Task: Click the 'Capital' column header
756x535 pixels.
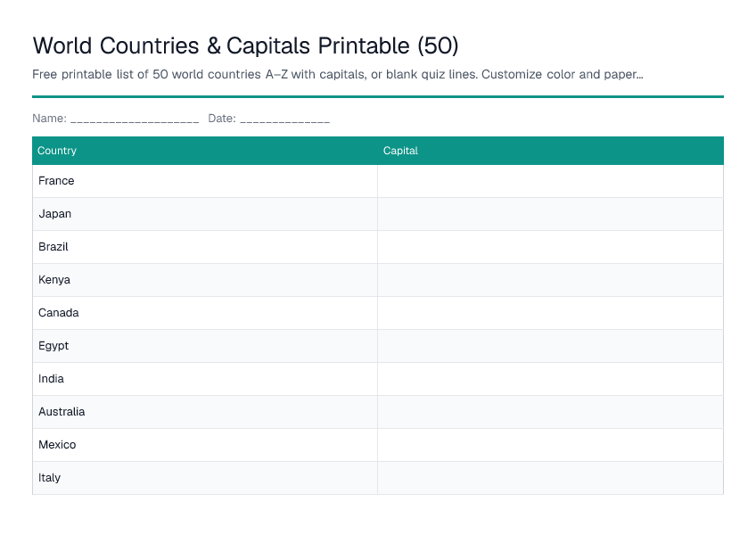Action: 551,151
